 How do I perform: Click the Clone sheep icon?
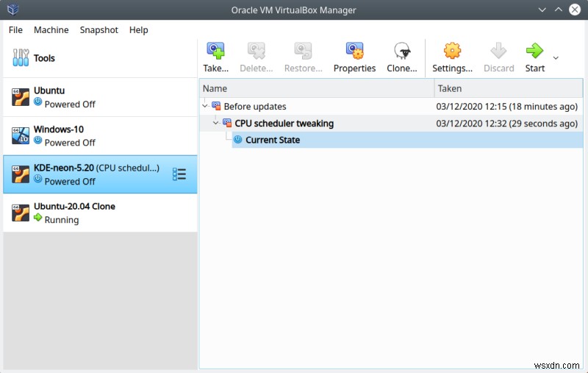click(x=402, y=51)
